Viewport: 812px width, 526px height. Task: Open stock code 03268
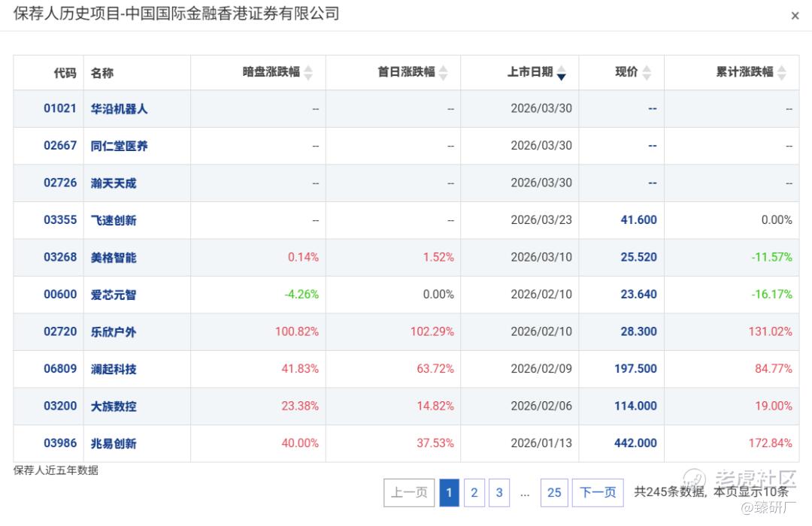coord(60,257)
